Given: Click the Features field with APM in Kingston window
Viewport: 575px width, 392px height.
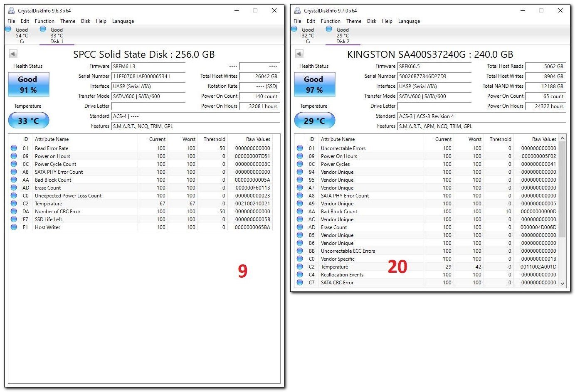Looking at the screenshot, I should tap(482, 126).
